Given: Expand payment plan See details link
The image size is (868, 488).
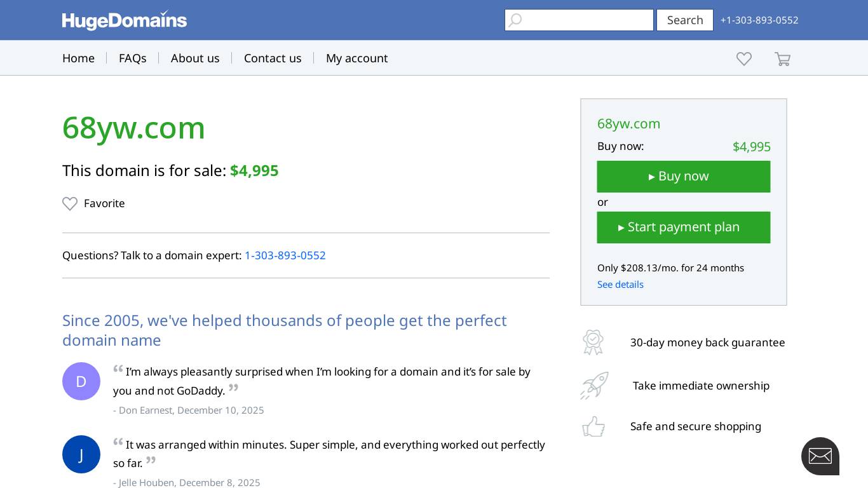Looking at the screenshot, I should [620, 285].
